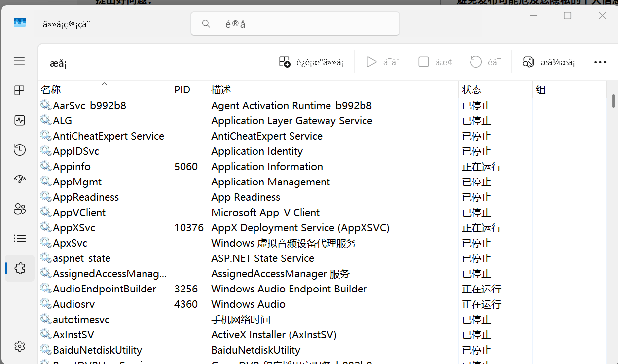Viewport: 618px width, 364px height.
Task: Click description Agent Activation Runtime_b992b8
Action: pyautogui.click(x=291, y=106)
